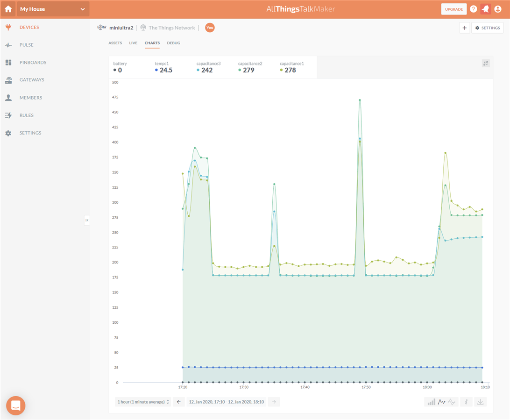Expand the chart to fullscreen
The image size is (510, 420).
point(486,64)
